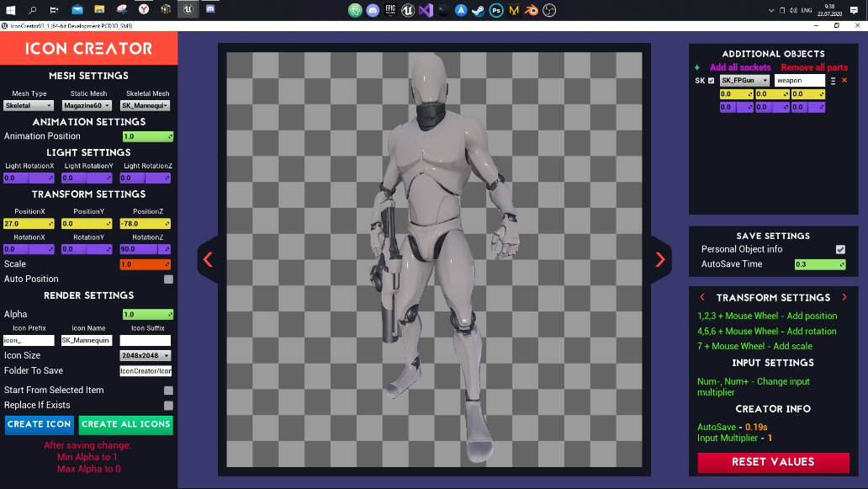868x489 pixels.
Task: Show next help page right of Transform Settings
Action: pos(844,297)
